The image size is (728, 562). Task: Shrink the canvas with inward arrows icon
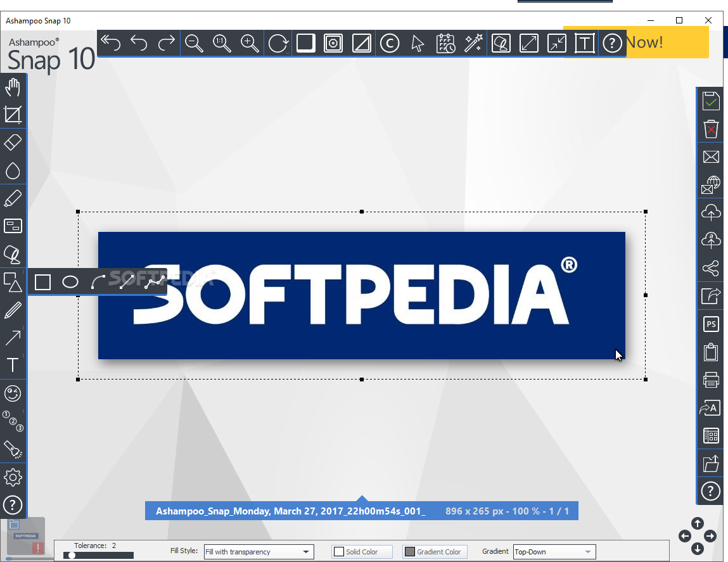pyautogui.click(x=557, y=43)
